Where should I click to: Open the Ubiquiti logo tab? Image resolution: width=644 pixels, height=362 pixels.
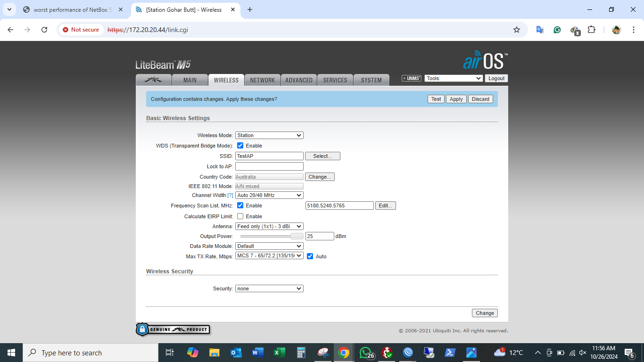(x=154, y=80)
